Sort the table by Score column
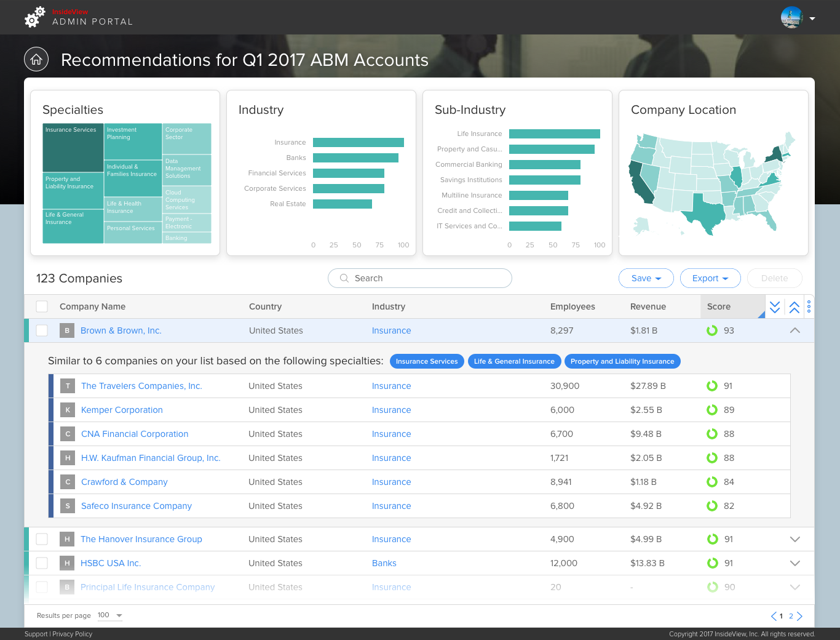Image resolution: width=840 pixels, height=640 pixels. coord(732,306)
